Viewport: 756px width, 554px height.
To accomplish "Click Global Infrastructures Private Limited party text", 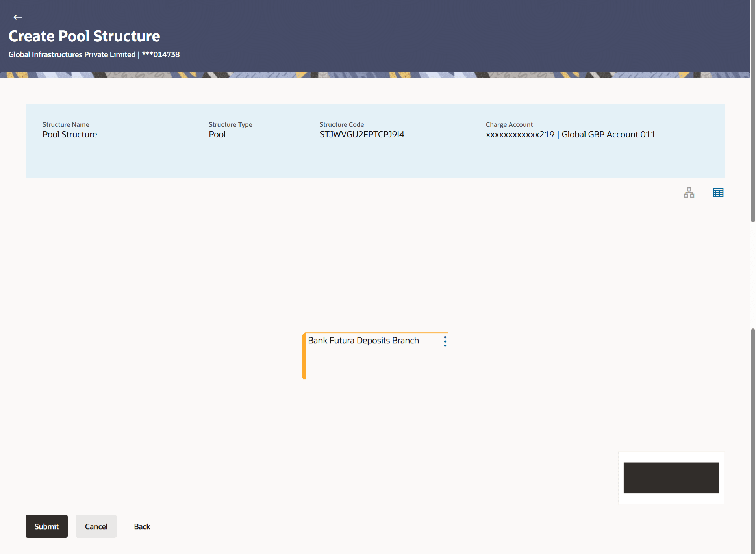I will (x=72, y=54).
